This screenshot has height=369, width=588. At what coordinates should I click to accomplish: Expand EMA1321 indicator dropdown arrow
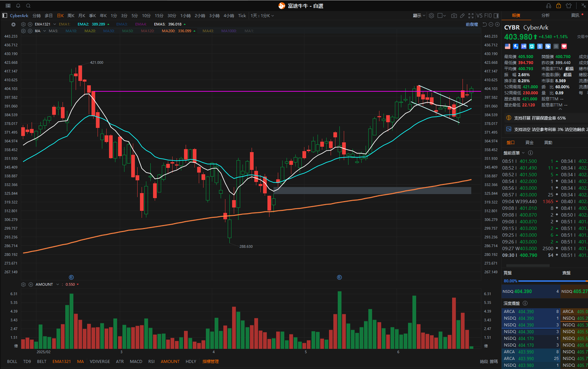(x=54, y=24)
